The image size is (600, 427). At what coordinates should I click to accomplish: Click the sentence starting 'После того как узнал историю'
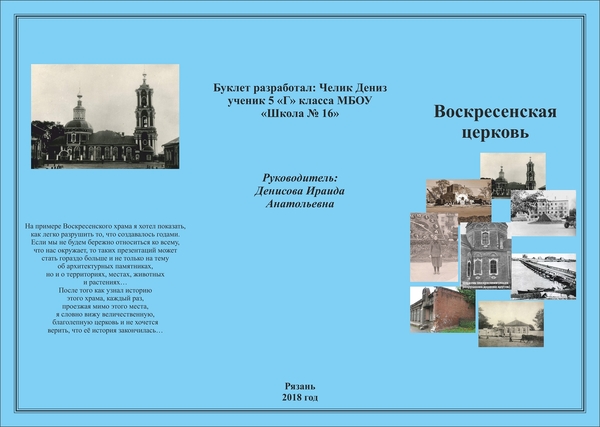click(x=105, y=310)
